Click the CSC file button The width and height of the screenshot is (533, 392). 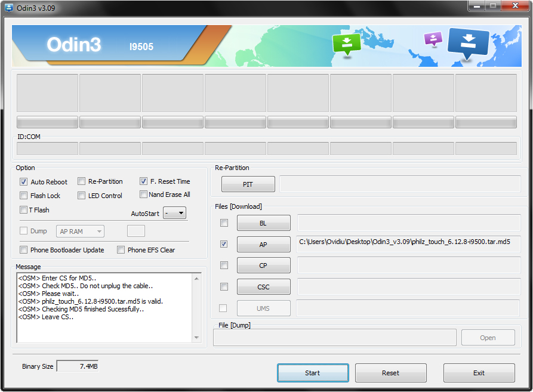263,287
